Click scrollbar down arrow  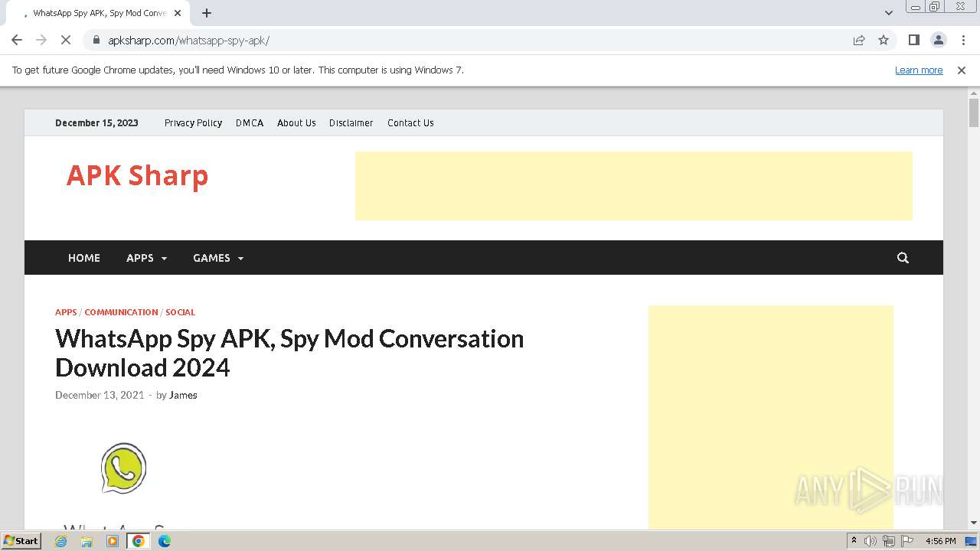(x=974, y=523)
